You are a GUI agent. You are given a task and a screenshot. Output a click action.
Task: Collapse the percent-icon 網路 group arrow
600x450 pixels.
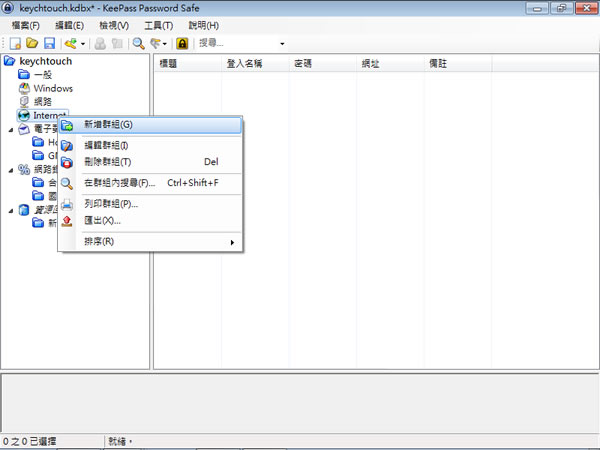11,170
